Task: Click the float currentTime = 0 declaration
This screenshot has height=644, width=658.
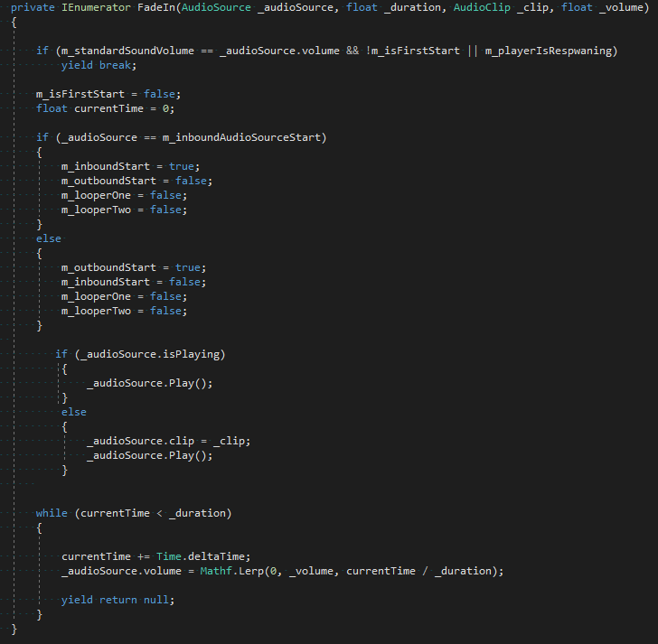Action: coord(105,108)
